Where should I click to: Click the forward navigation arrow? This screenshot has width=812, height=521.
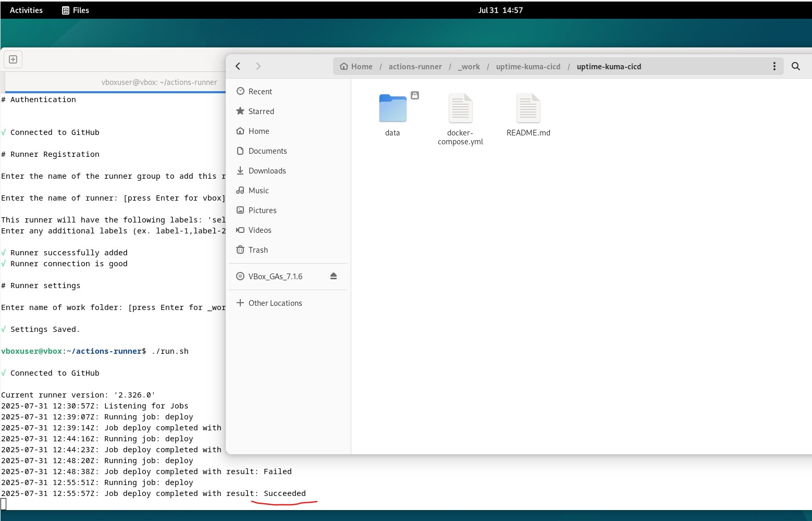(258, 66)
